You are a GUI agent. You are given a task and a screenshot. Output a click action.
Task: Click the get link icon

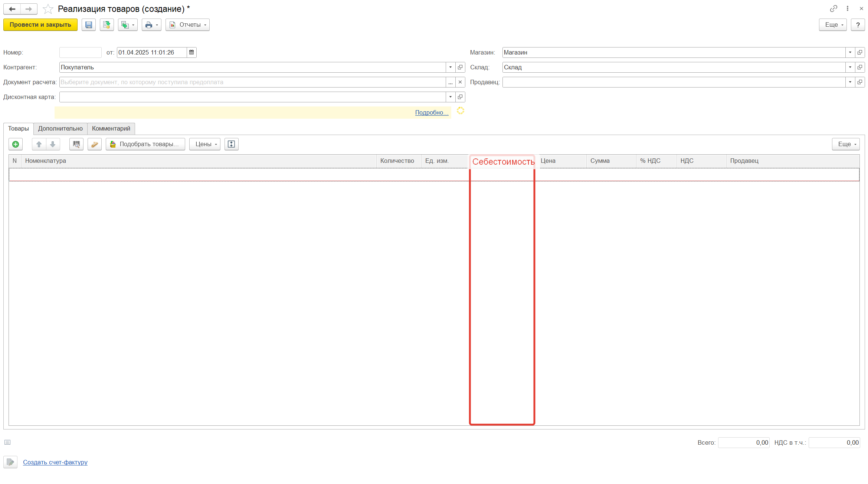(x=833, y=9)
